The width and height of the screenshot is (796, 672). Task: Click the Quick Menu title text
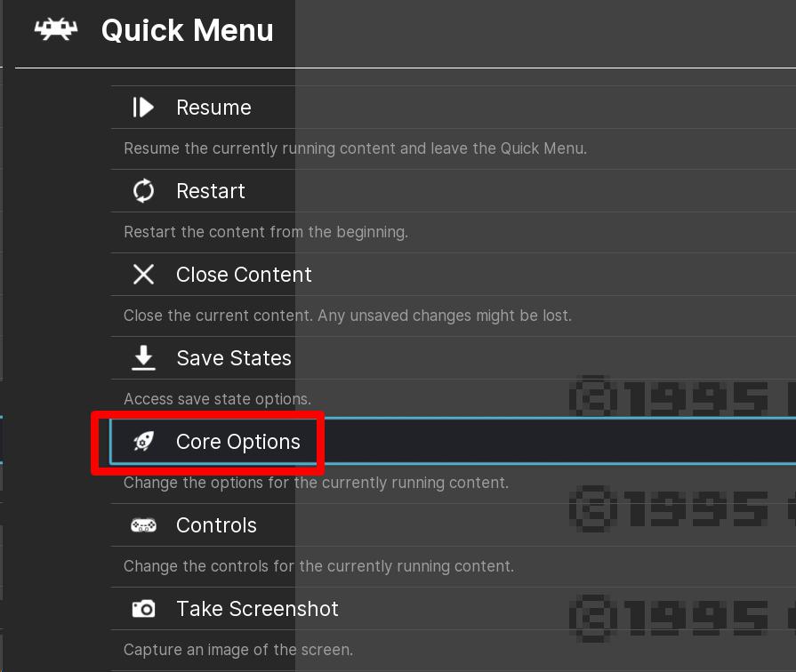coord(187,30)
